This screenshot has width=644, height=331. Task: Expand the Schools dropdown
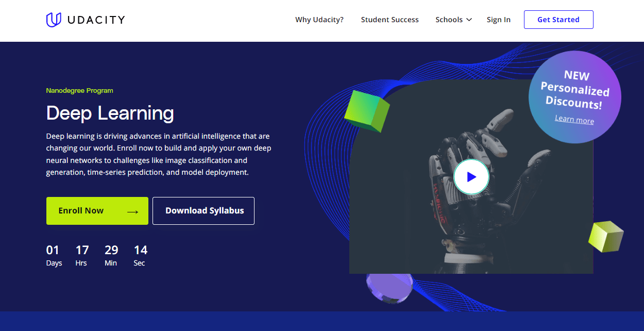click(453, 20)
